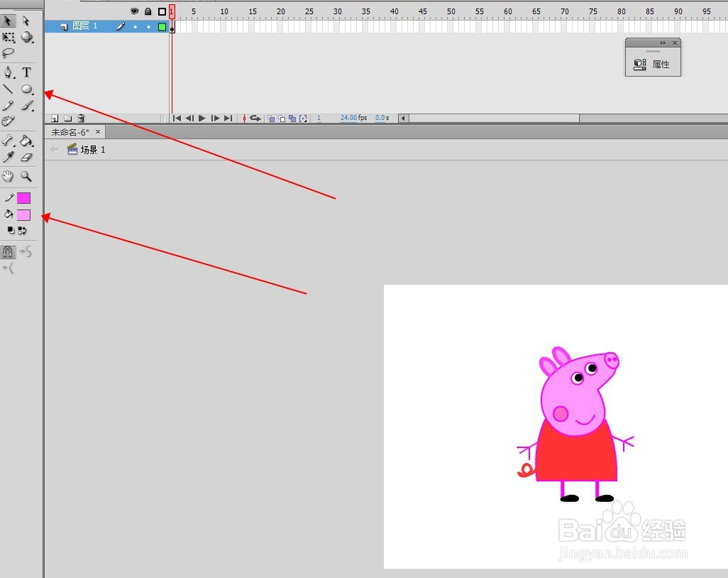Screen dimensions: 728x578
Task: Select the Eraser tool
Action: coord(27,158)
